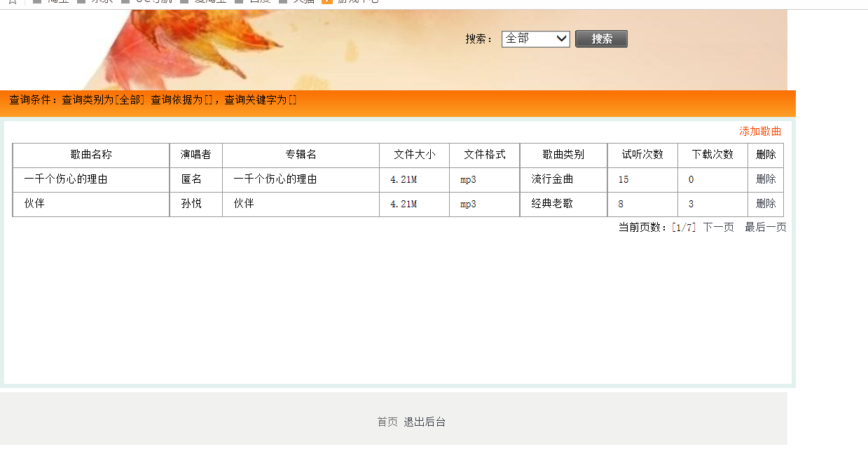Delete the 伙伴 song row
868x451 pixels.
click(x=766, y=204)
